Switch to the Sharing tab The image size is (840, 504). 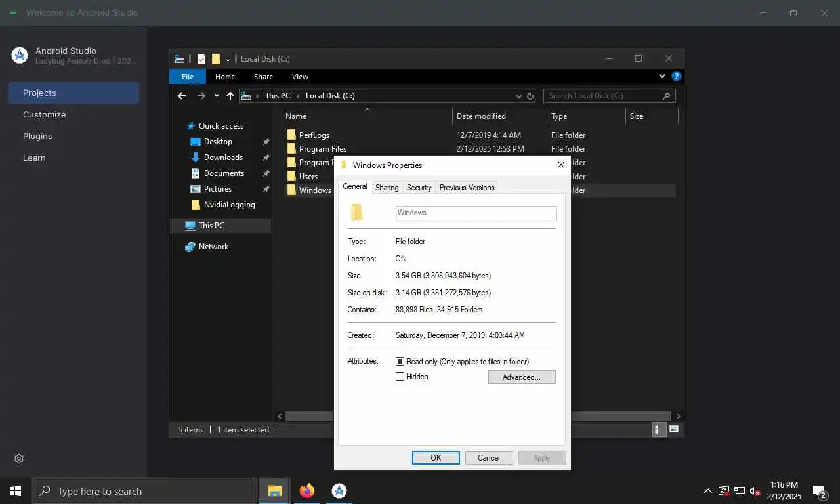click(x=387, y=188)
